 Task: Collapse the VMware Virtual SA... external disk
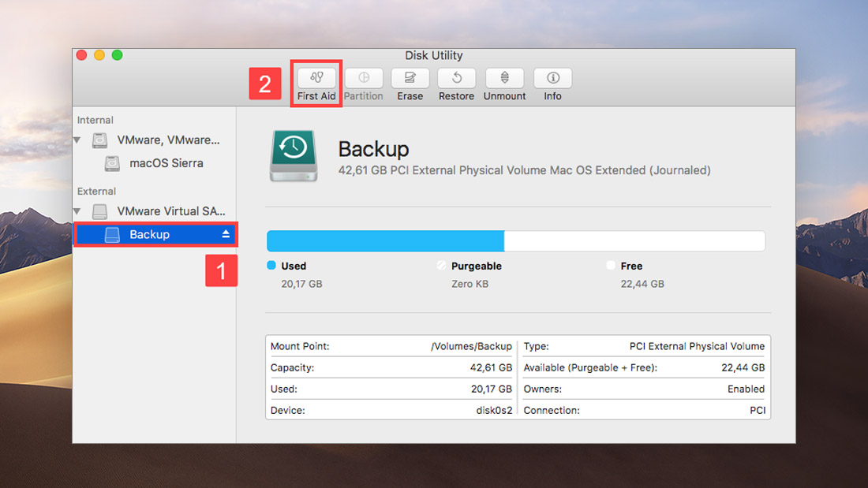click(x=77, y=210)
